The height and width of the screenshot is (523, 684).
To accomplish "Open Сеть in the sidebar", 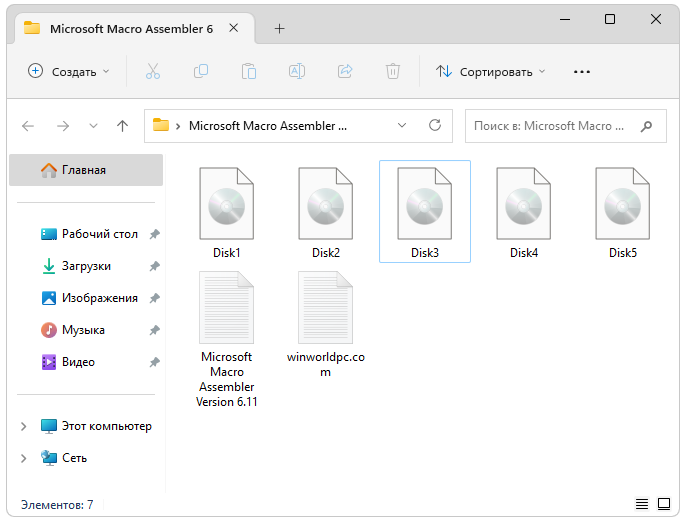I will click(x=64, y=458).
